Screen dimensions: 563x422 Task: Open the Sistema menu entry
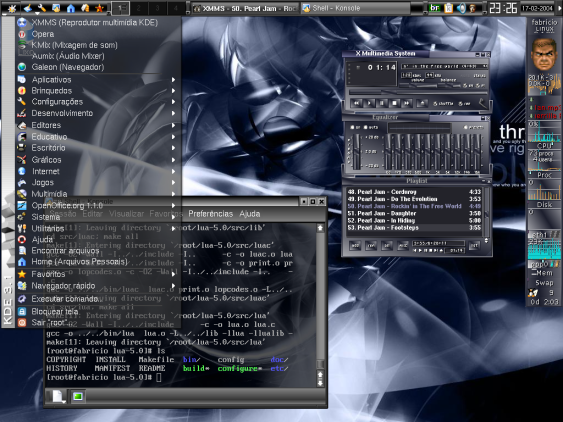point(98,217)
